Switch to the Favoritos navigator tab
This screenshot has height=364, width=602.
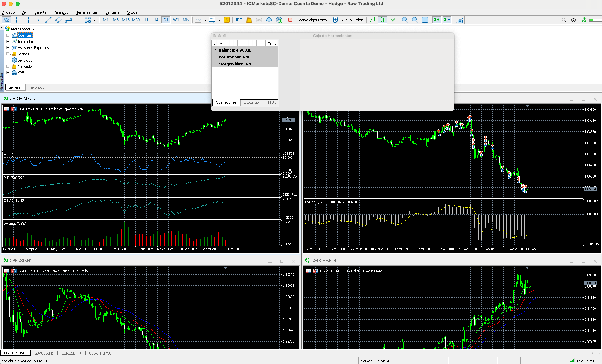36,87
